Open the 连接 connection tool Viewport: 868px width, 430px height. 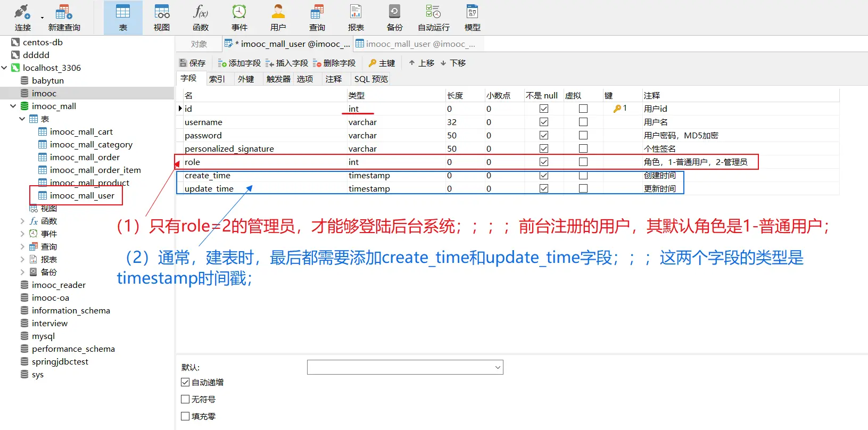pos(22,18)
